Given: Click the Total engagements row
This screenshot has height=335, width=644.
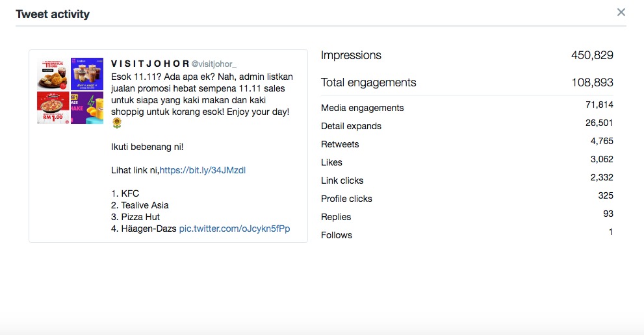Looking at the screenshot, I should 467,82.
